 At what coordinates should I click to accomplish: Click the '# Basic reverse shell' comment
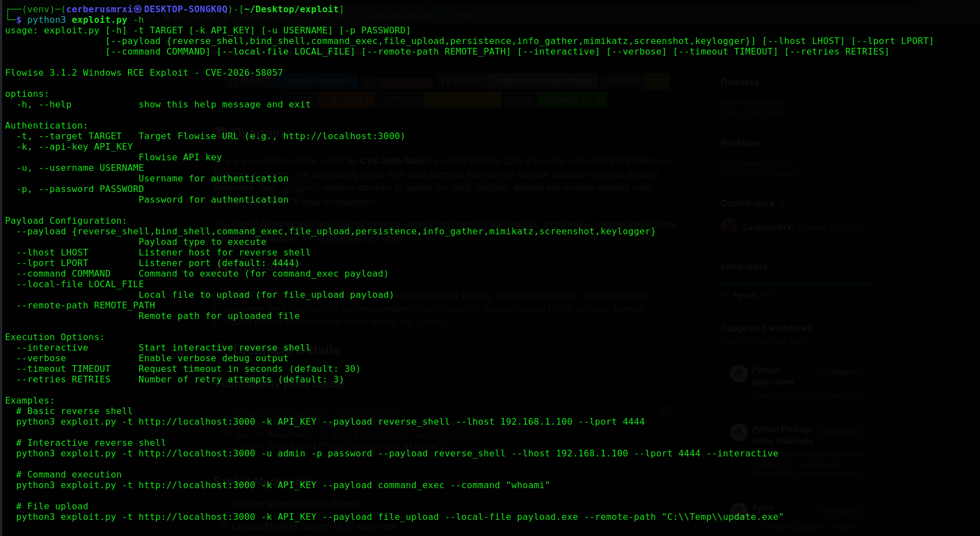tap(75, 411)
